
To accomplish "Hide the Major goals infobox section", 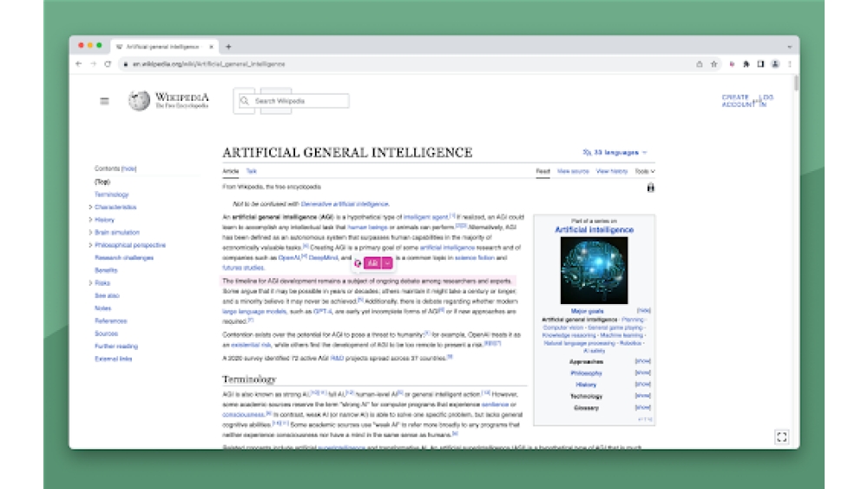I will coord(643,311).
